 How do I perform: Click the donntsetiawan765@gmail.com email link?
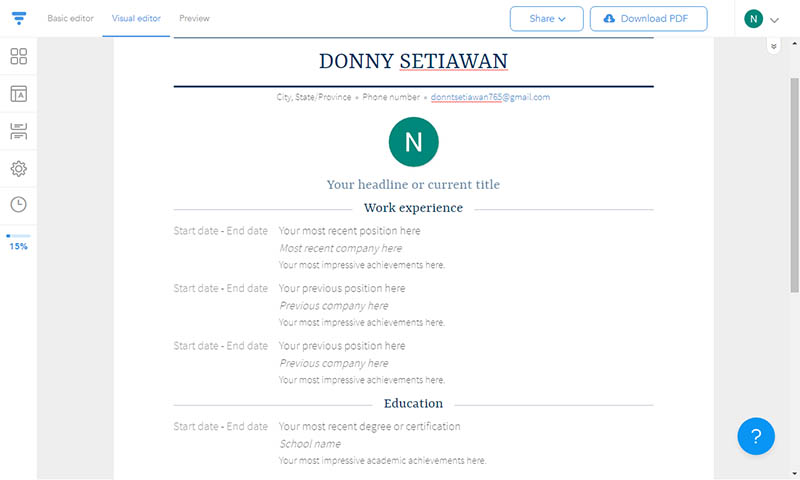point(491,97)
